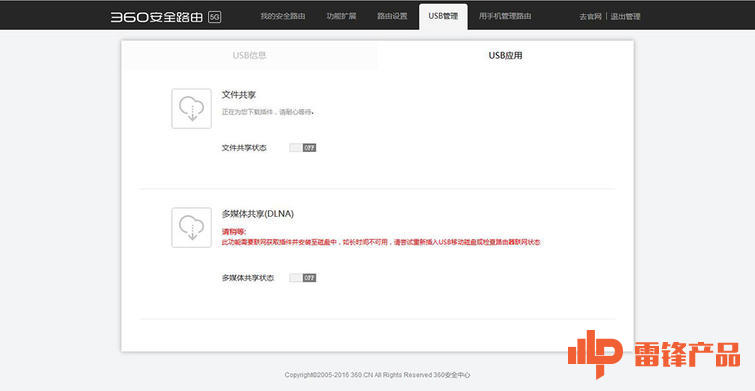Click the 文件共享 heading

(239, 95)
